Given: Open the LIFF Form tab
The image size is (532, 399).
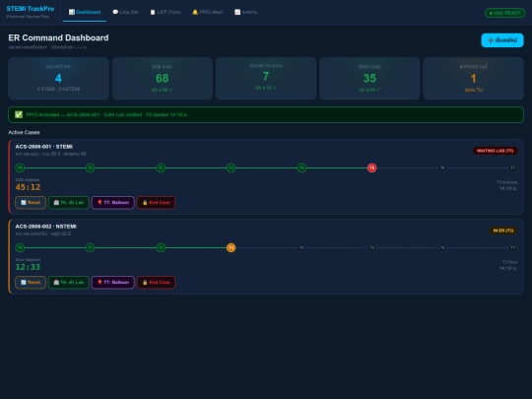Looking at the screenshot, I should coord(166,12).
